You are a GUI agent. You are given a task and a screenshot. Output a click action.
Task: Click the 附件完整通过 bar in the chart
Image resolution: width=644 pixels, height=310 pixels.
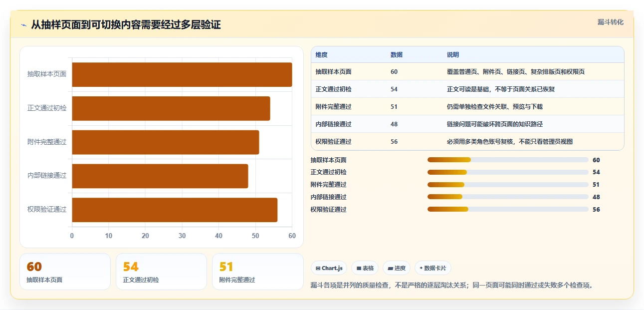pyautogui.click(x=166, y=142)
